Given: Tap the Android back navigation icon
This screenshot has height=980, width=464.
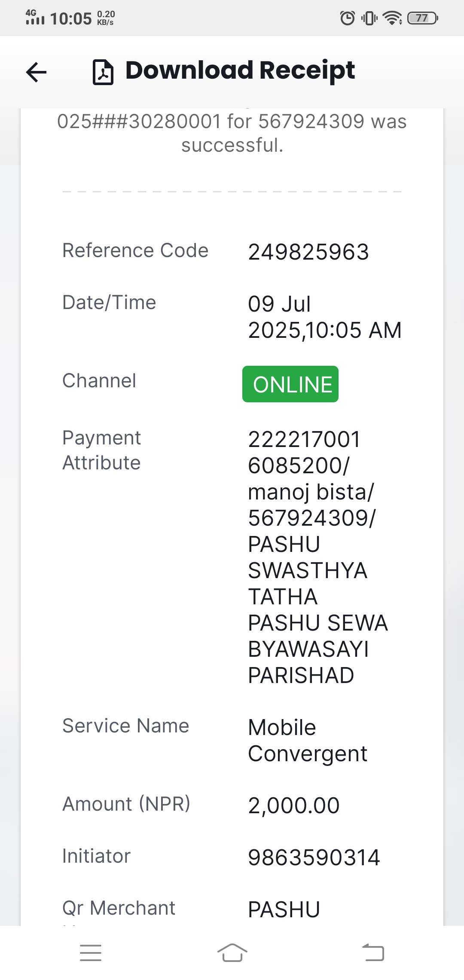Looking at the screenshot, I should 373,952.
